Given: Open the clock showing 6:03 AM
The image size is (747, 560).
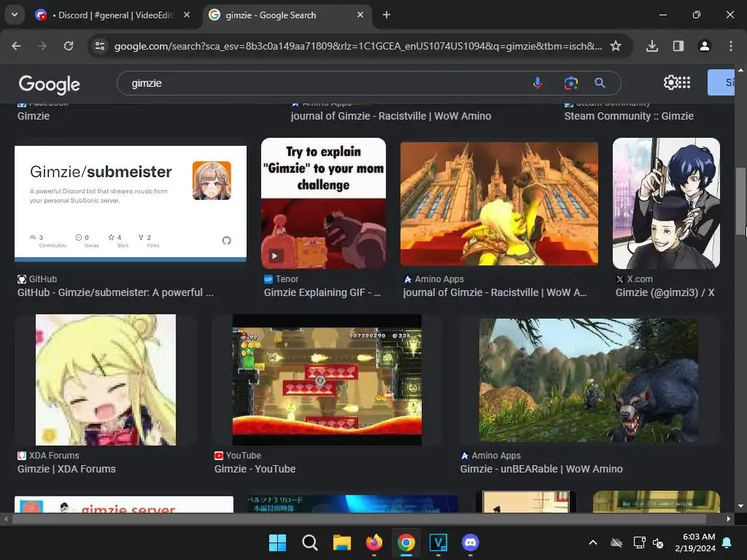Looking at the screenshot, I should 695,542.
